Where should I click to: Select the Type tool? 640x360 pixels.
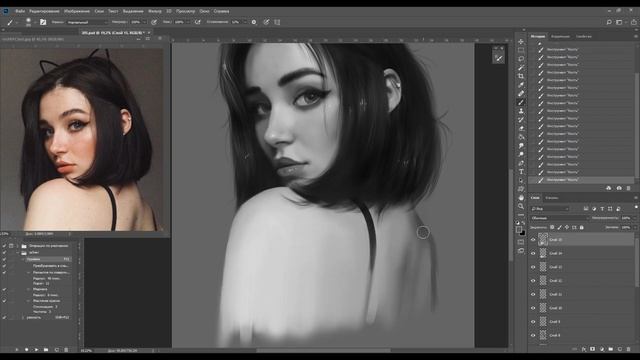coord(521,172)
